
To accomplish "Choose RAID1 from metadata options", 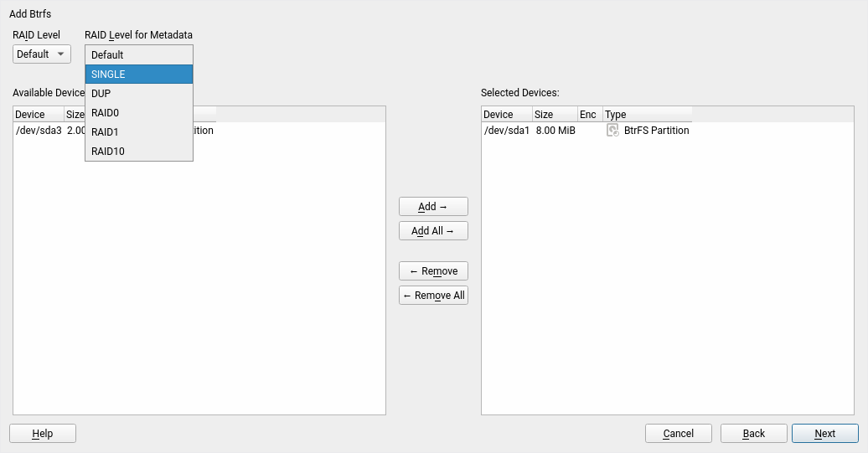I will coord(138,132).
